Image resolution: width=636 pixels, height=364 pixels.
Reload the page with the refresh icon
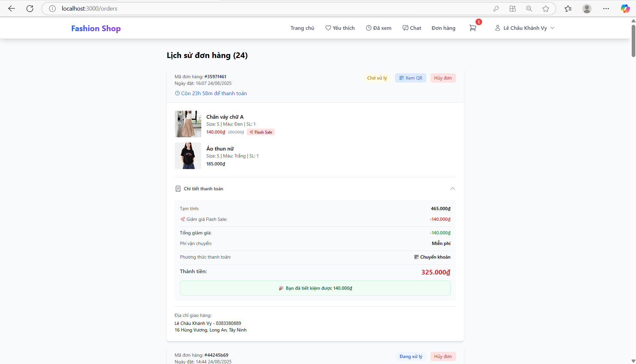click(x=30, y=9)
